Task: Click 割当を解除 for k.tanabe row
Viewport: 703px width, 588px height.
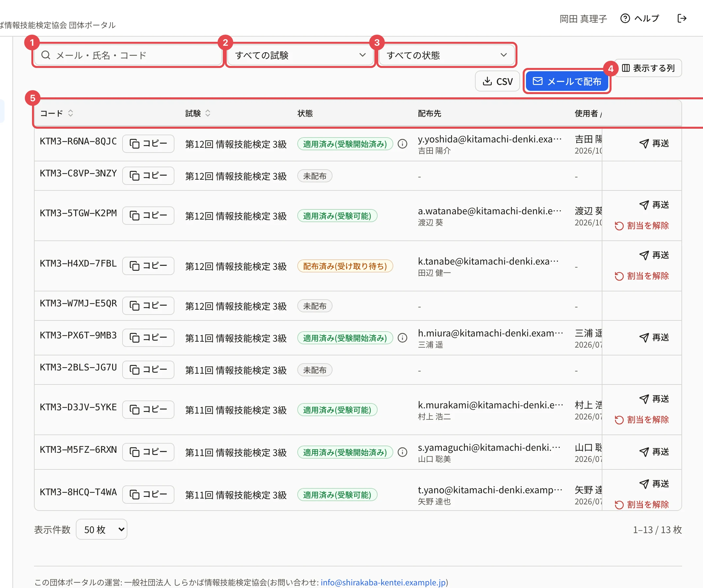Action: (x=642, y=276)
